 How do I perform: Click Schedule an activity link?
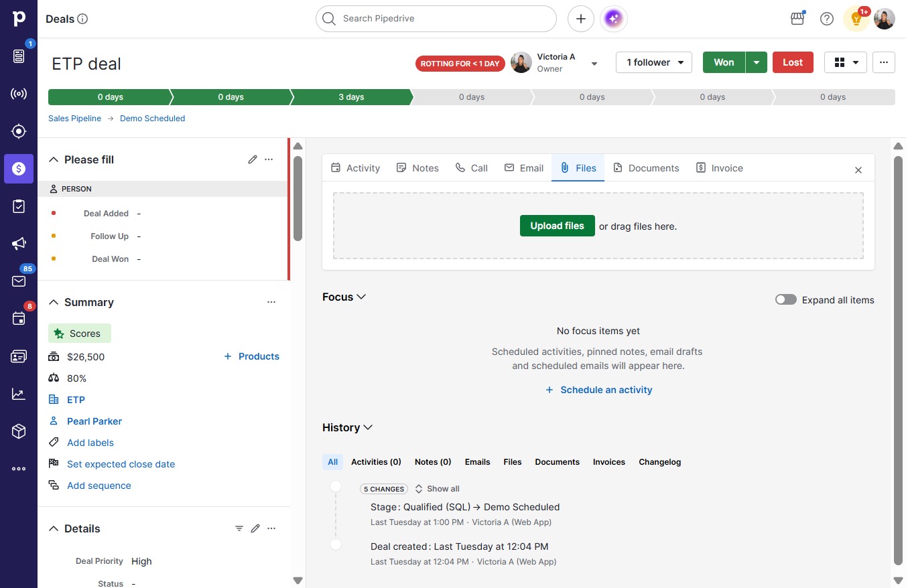pos(598,390)
